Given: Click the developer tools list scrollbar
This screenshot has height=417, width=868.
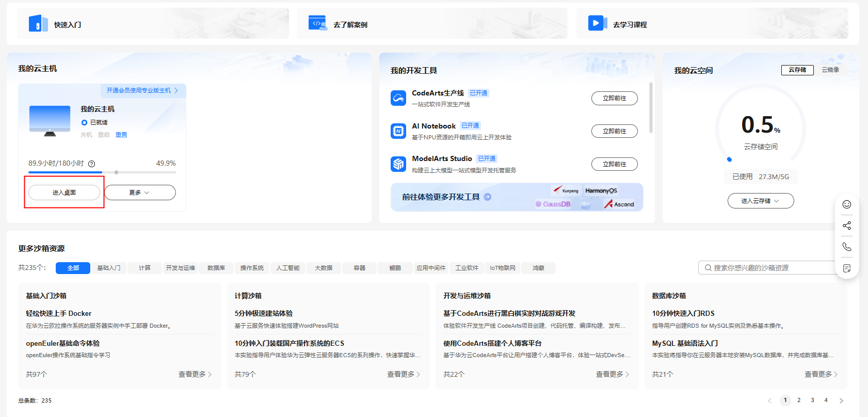Looking at the screenshot, I should click(x=651, y=107).
